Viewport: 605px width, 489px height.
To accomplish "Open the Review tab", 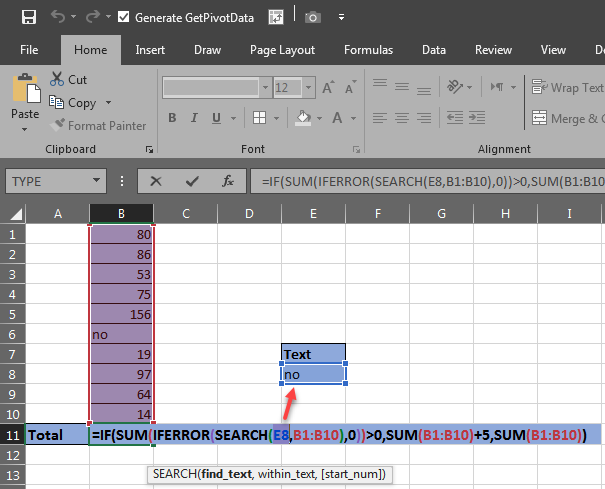I will point(493,50).
